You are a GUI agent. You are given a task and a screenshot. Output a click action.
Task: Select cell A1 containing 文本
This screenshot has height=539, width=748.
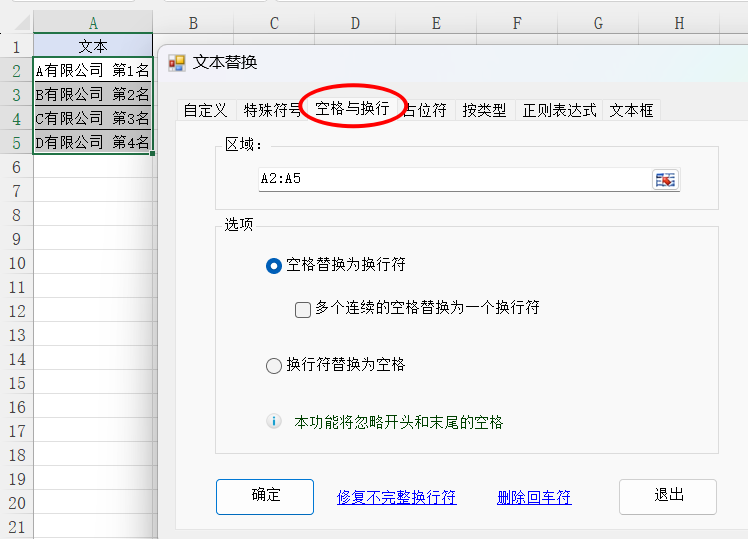click(x=93, y=46)
